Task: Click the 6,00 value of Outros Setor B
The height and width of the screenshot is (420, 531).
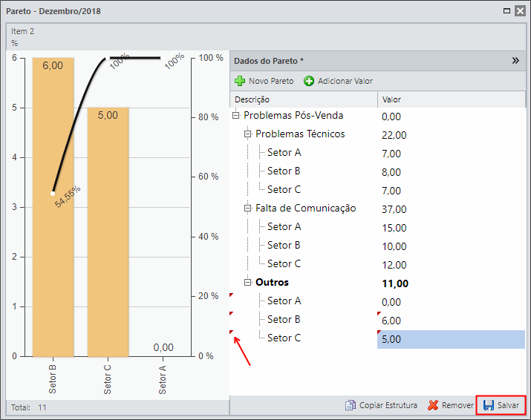Action: click(x=391, y=321)
